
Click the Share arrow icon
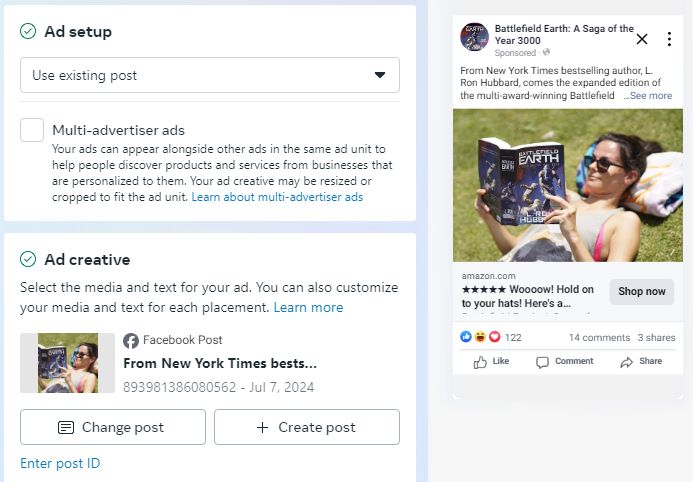tap(627, 362)
